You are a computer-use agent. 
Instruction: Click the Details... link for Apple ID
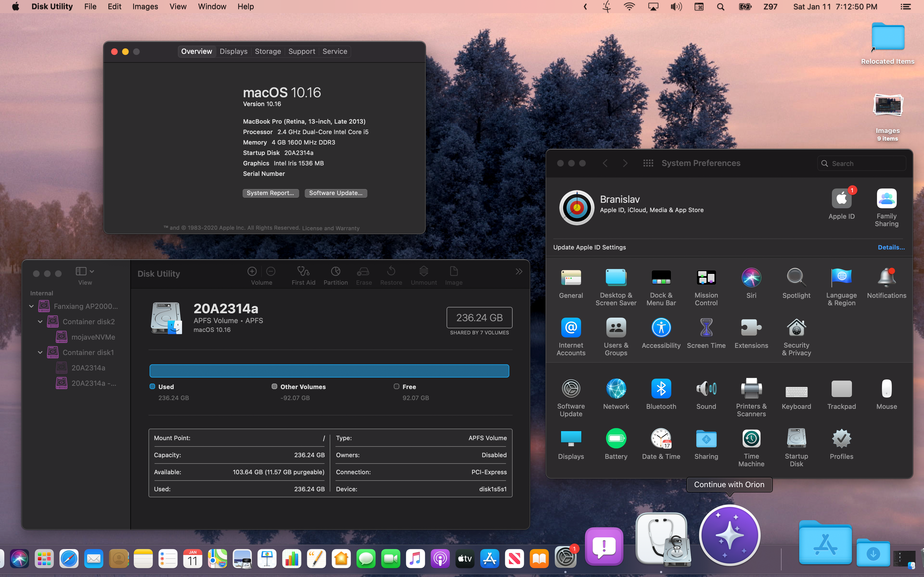coord(891,247)
